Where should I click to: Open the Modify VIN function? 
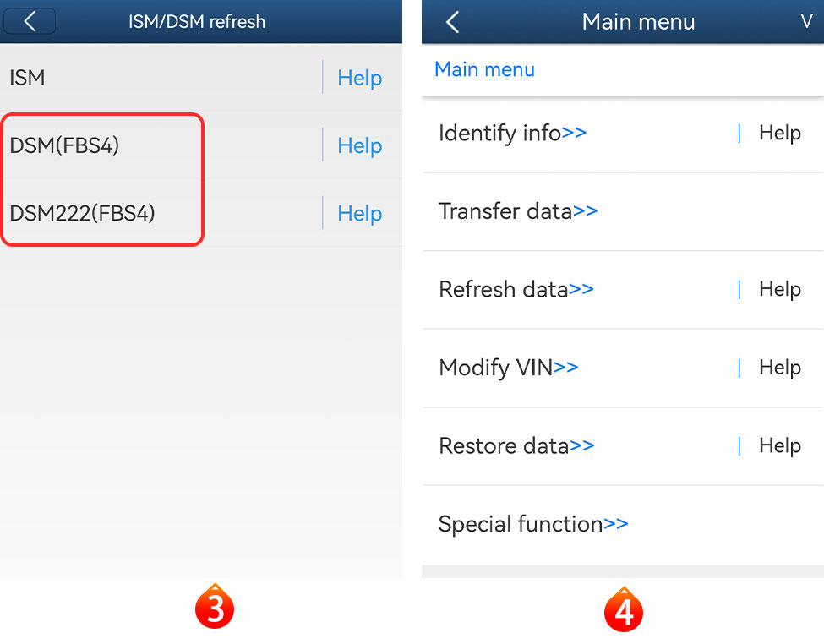508,368
